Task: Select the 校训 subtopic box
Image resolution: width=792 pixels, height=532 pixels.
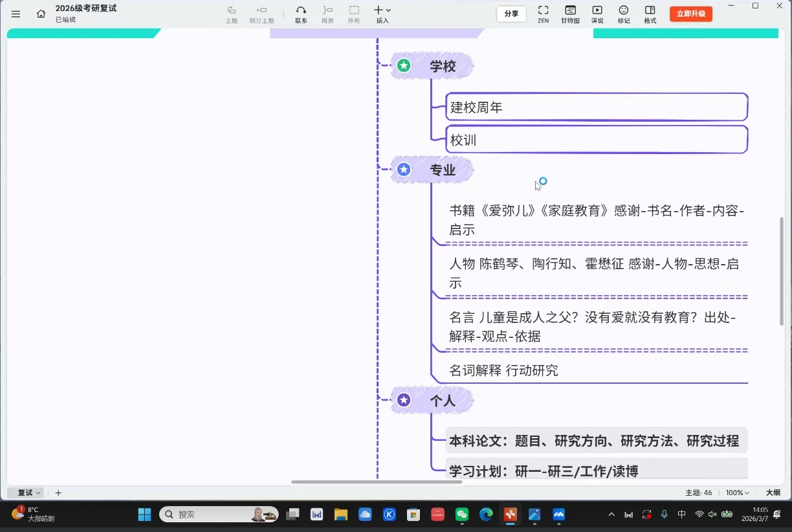Action: 596,140
